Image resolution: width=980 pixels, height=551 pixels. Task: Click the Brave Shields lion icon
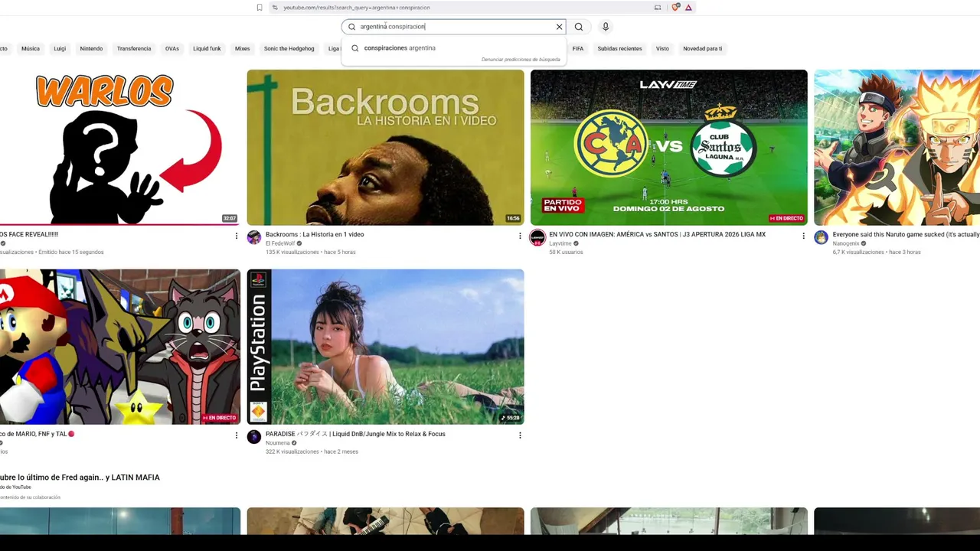(675, 8)
